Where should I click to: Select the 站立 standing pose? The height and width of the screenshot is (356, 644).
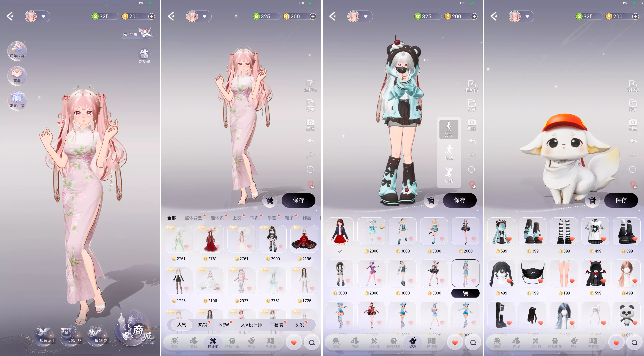[449, 129]
